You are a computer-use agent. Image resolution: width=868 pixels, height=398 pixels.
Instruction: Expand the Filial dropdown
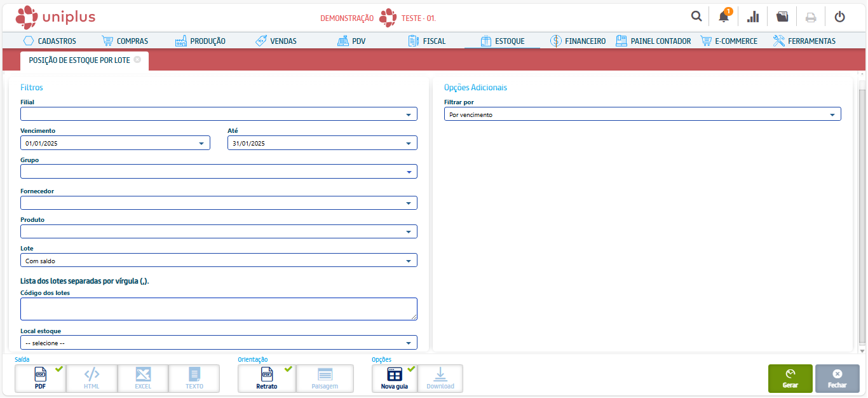coord(408,114)
